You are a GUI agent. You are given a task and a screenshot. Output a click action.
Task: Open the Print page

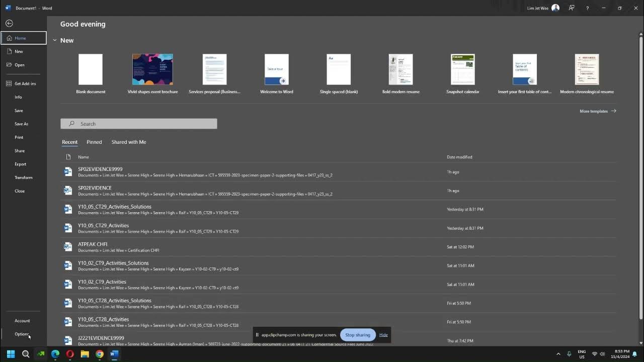[x=24, y=137]
